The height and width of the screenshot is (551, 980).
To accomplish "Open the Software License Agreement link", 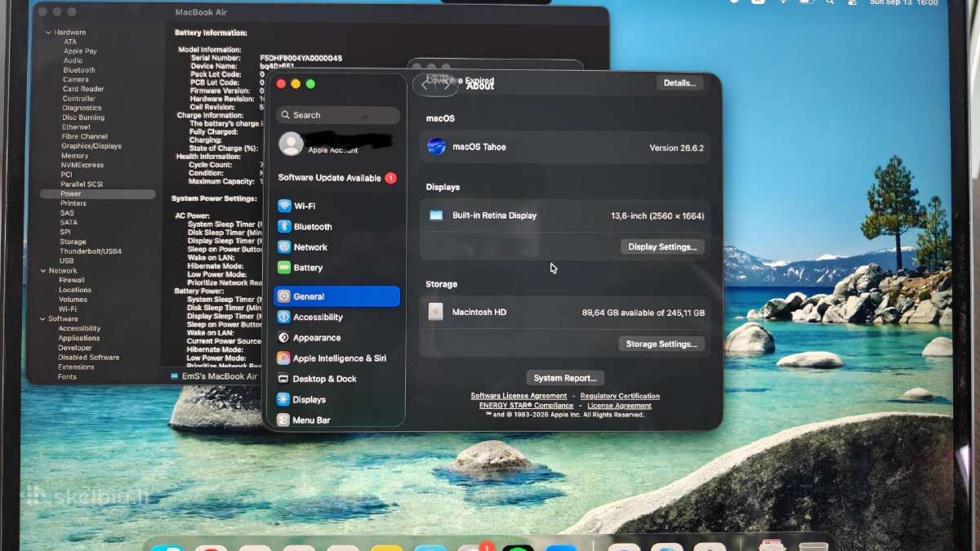I will 519,396.
